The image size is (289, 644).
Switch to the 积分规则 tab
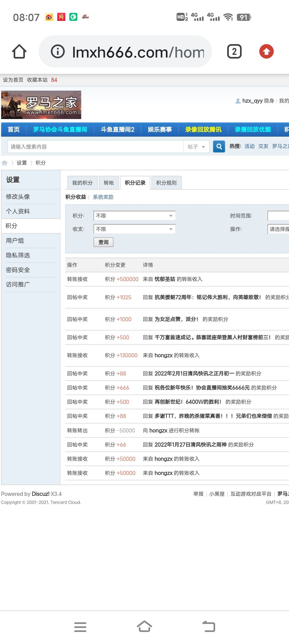tap(166, 183)
